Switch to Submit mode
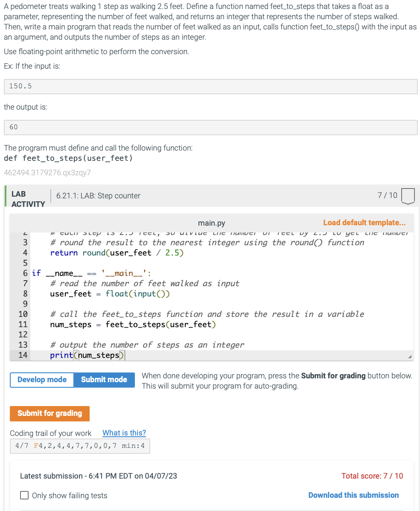The width and height of the screenshot is (420, 511). [104, 380]
